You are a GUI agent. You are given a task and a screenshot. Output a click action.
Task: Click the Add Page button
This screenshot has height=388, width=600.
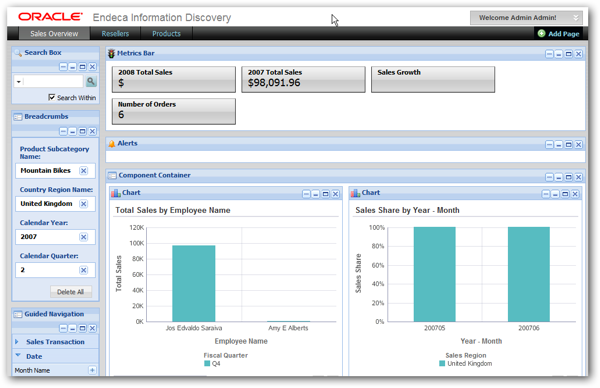(558, 34)
